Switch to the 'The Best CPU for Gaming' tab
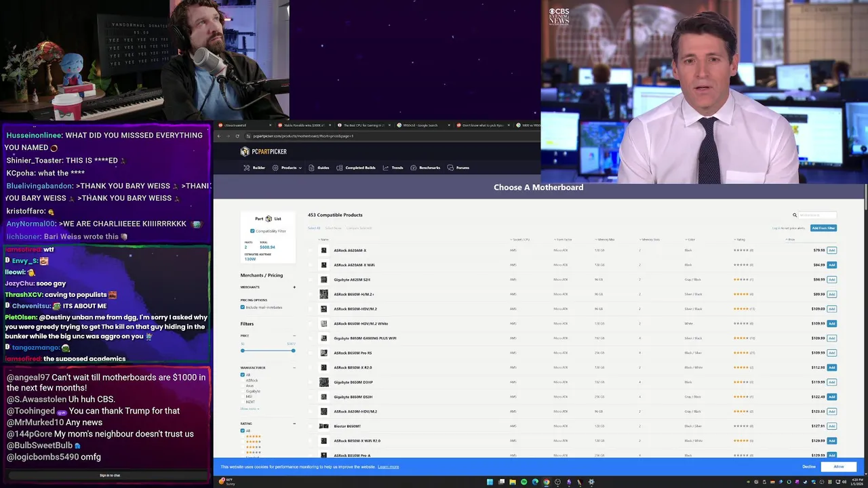868x488 pixels. point(364,125)
